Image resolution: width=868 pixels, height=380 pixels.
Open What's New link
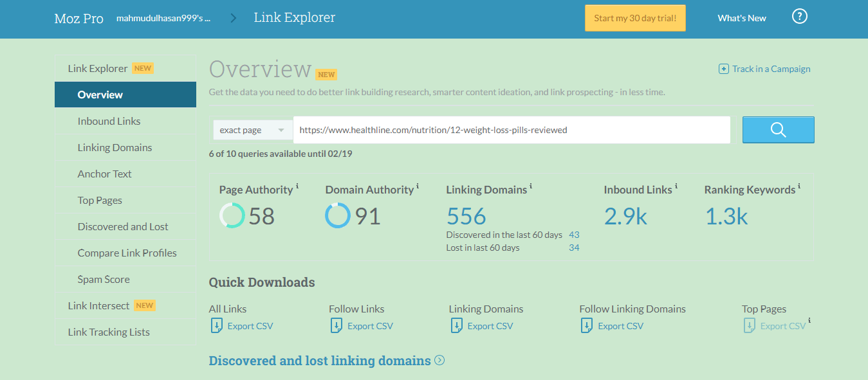point(742,18)
